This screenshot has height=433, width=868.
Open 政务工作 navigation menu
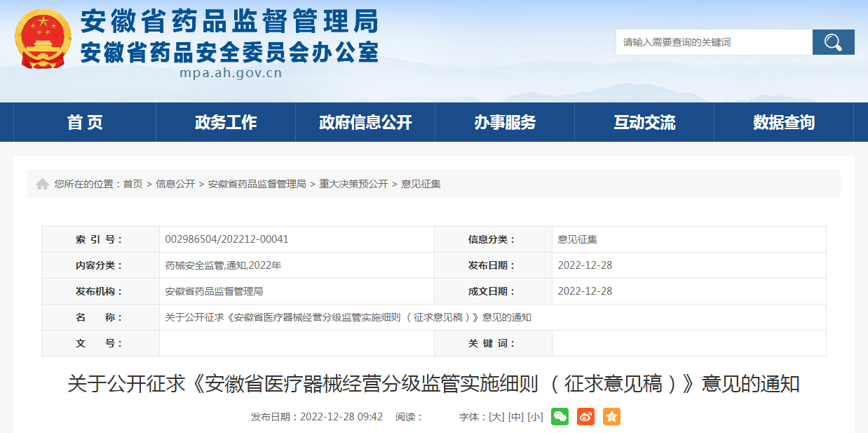(x=226, y=122)
